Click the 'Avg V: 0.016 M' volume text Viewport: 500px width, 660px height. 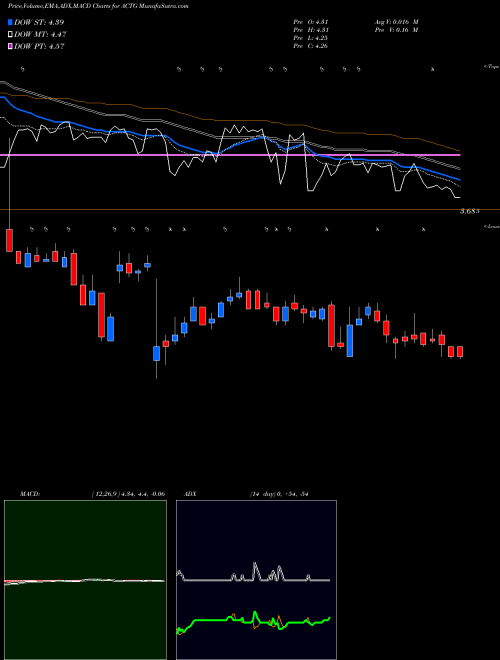coord(396,22)
